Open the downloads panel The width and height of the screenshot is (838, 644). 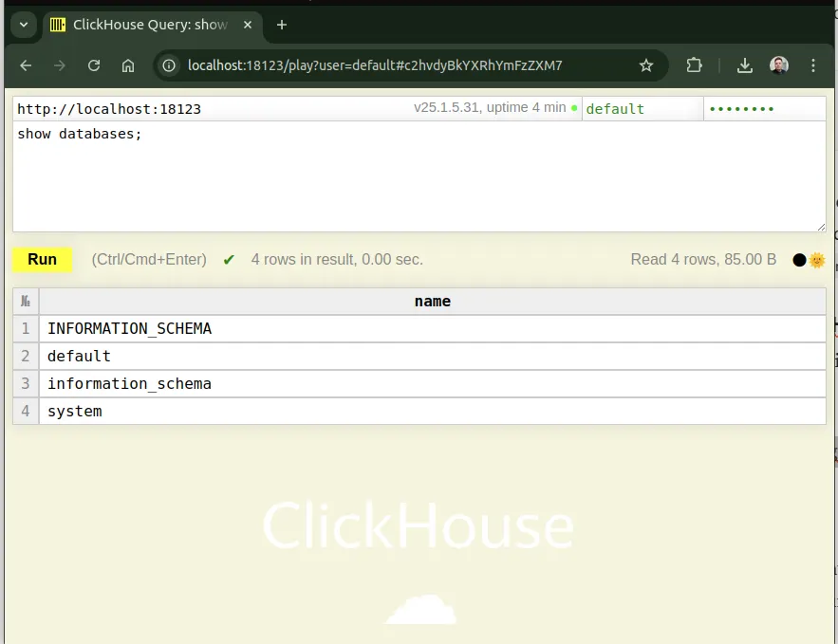(x=744, y=65)
